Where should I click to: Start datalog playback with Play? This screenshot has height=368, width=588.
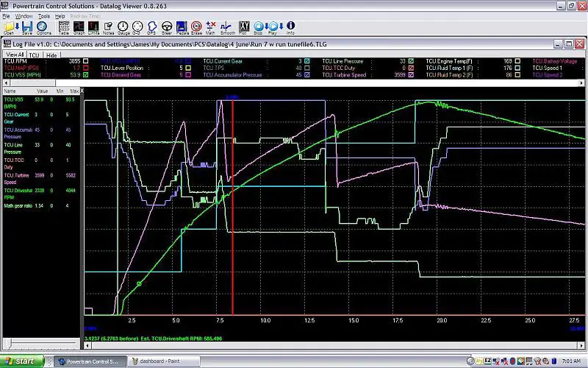click(273, 27)
